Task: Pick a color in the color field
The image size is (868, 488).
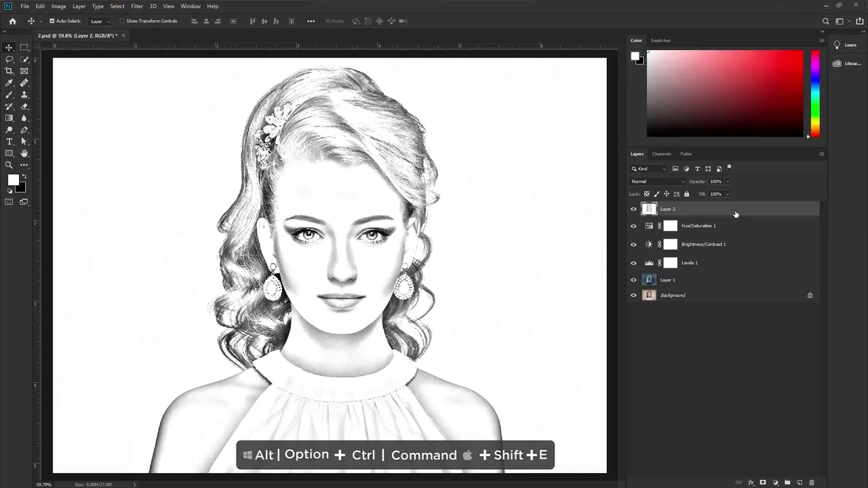Action: (725, 94)
